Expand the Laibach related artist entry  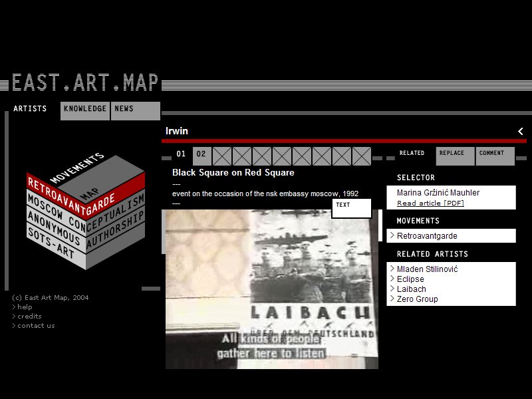(411, 289)
